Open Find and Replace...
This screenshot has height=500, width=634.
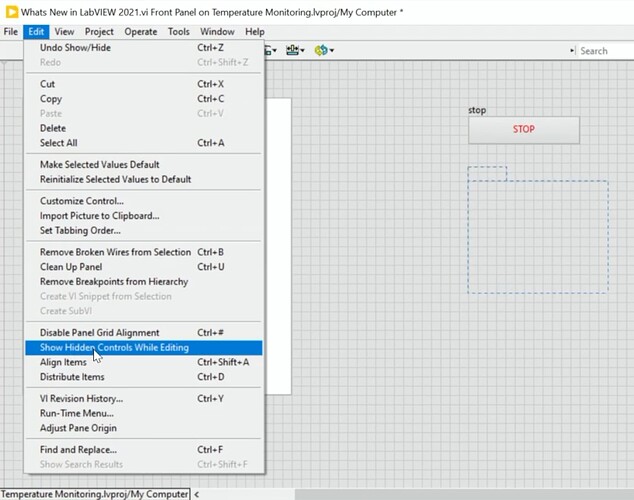[144, 450]
